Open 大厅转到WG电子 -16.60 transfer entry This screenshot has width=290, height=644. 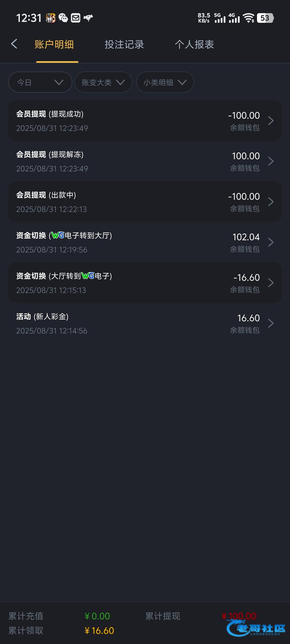(145, 283)
